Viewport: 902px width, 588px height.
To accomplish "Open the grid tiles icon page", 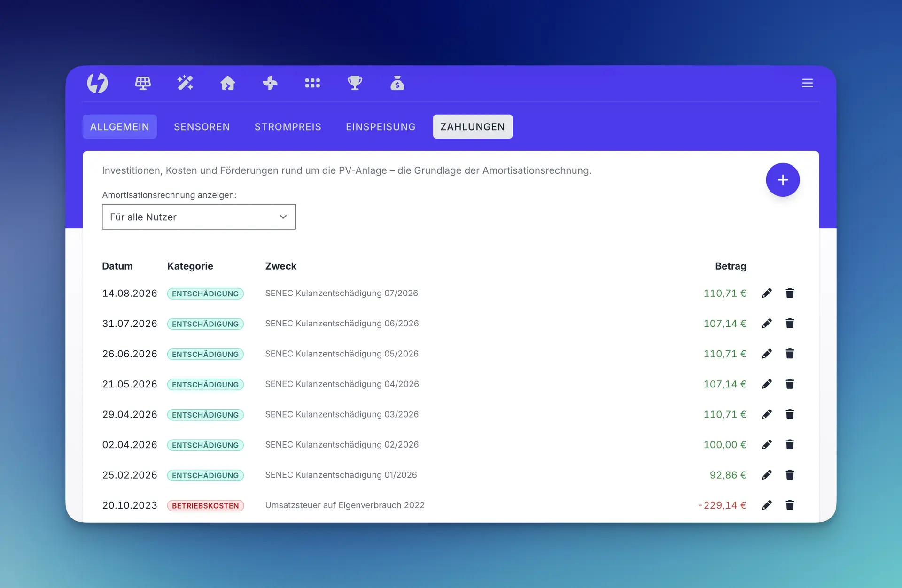I will (312, 83).
